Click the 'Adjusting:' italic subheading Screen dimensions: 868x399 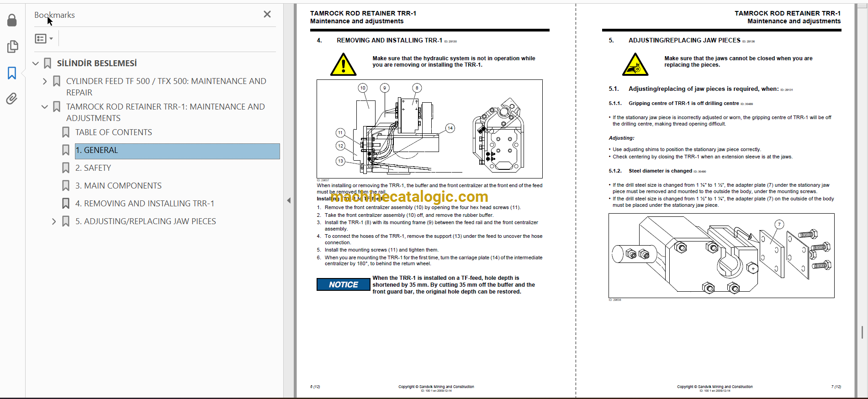(621, 138)
